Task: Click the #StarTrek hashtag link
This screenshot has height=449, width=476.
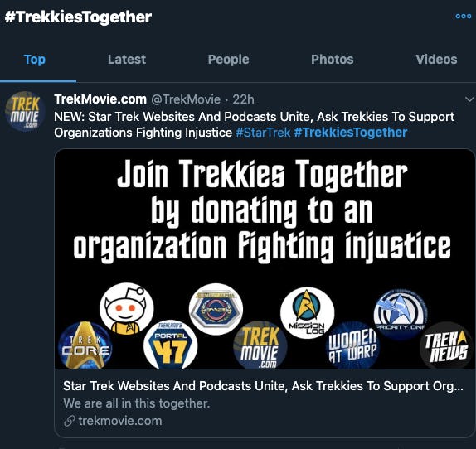Action: tap(263, 133)
